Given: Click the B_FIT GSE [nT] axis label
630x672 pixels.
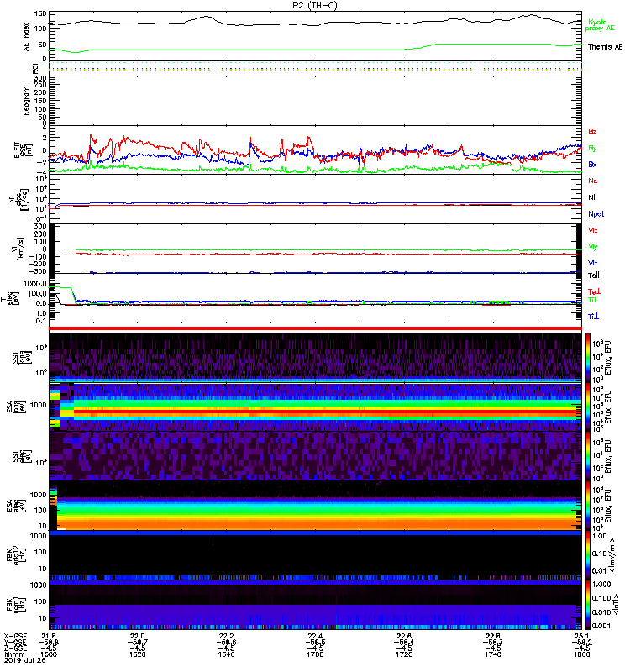Looking at the screenshot, I should [24, 150].
